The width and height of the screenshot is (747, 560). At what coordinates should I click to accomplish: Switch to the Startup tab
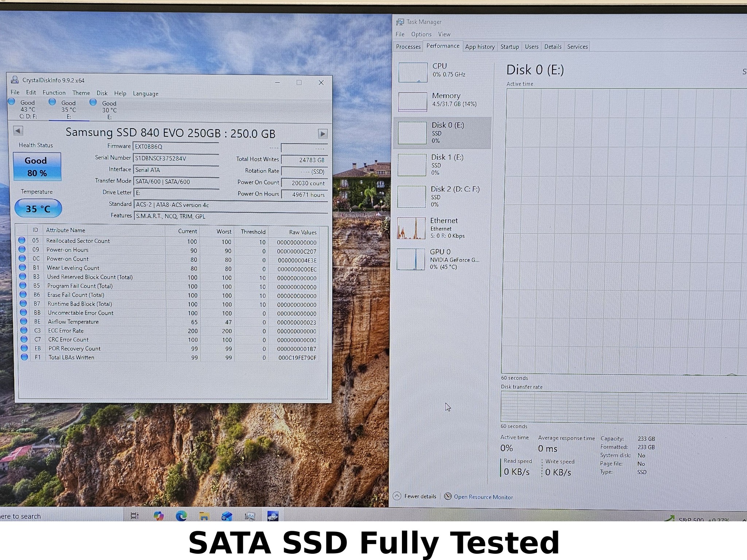click(x=510, y=47)
